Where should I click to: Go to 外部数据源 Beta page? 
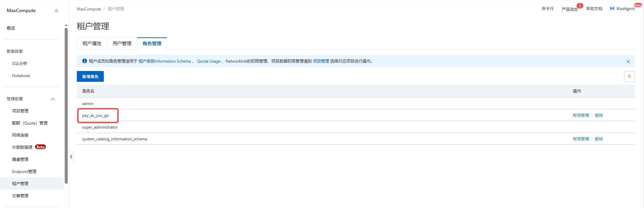pos(23,147)
